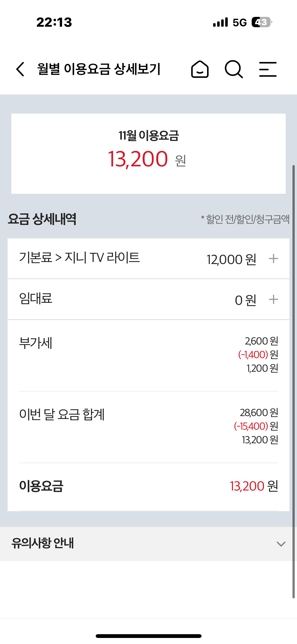Tap the 이번 달 요금 합계 label

click(x=62, y=414)
